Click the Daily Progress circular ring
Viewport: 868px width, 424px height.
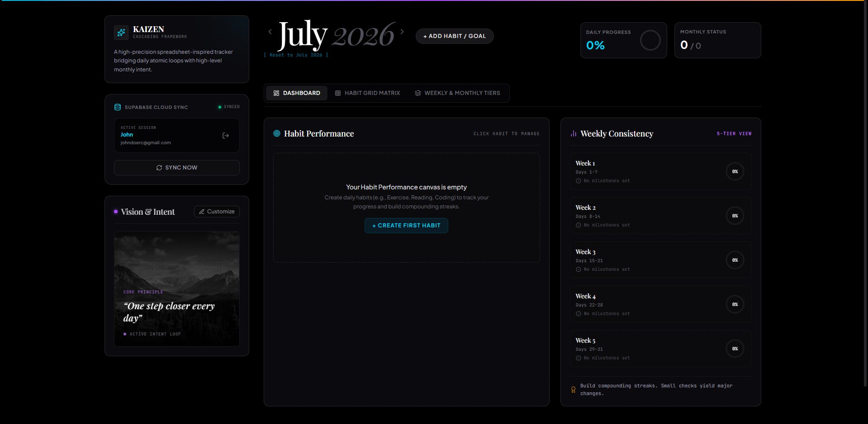tap(650, 40)
